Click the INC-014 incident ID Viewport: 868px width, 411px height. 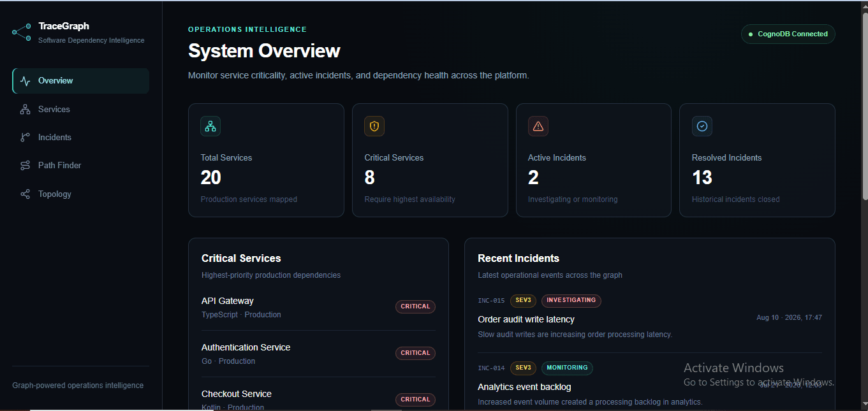pyautogui.click(x=491, y=368)
